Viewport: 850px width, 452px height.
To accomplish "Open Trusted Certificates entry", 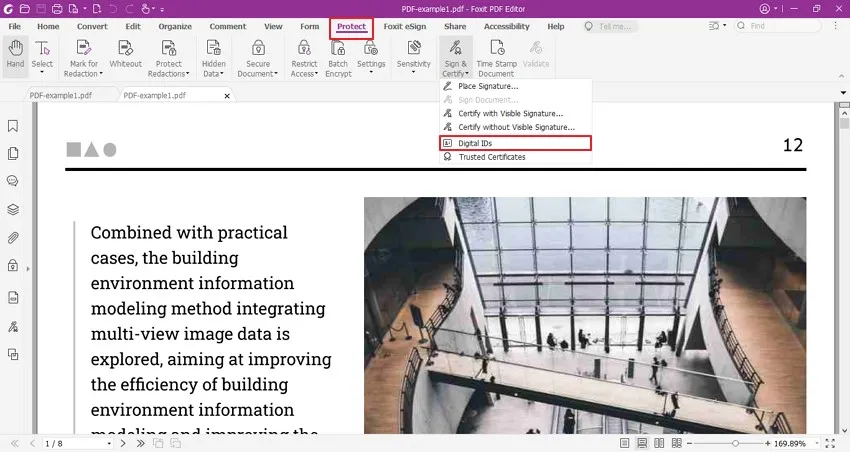I will [515, 157].
